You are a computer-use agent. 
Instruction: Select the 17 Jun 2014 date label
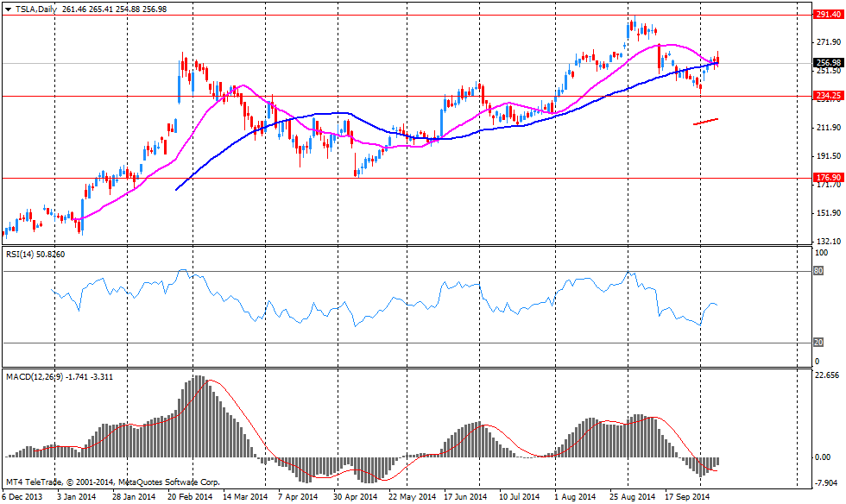465,496
